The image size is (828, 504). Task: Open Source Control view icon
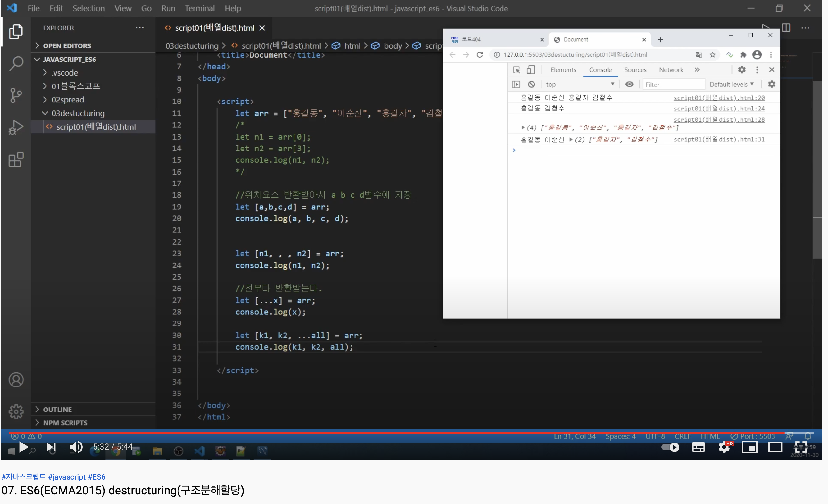tap(16, 95)
